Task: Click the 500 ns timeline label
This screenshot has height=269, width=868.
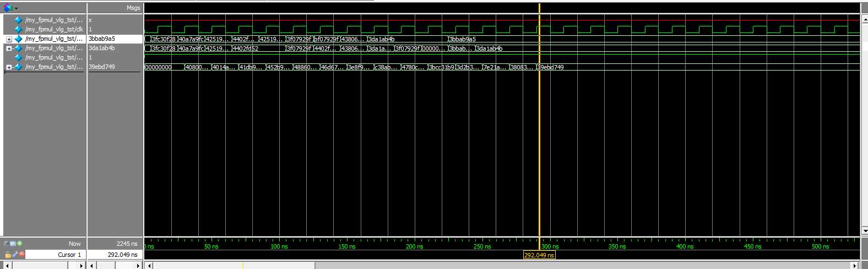Action: click(821, 246)
